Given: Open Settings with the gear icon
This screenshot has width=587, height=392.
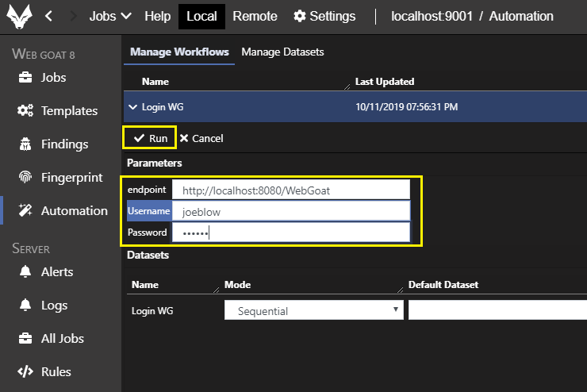Looking at the screenshot, I should (x=324, y=16).
